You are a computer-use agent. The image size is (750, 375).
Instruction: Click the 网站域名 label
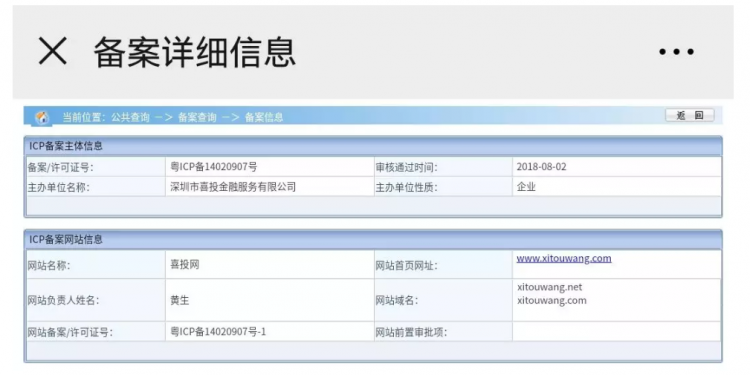(397, 301)
